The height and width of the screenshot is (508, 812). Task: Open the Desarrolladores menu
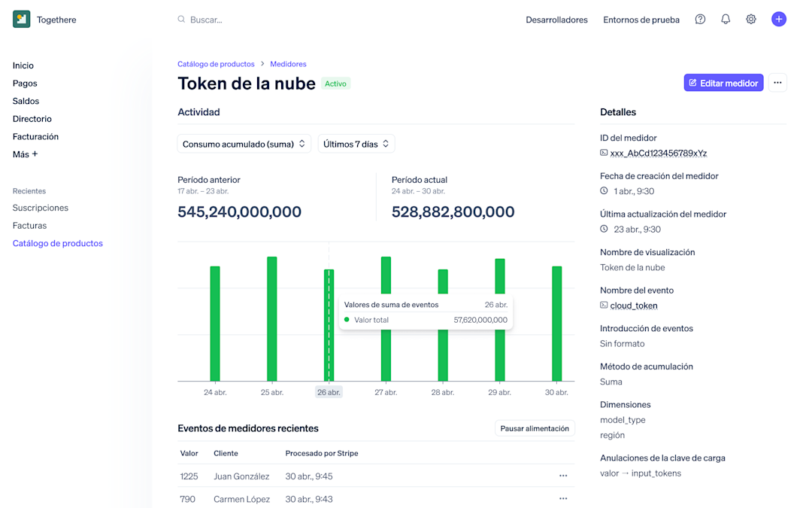pos(556,20)
